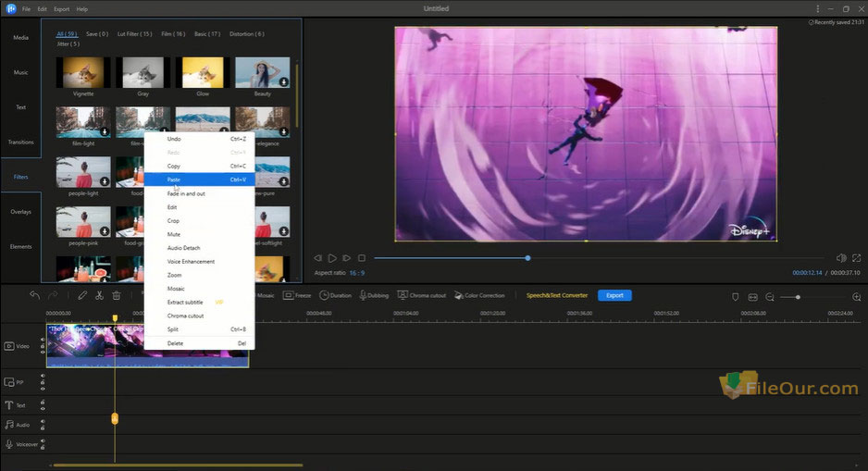This screenshot has width=868, height=471.
Task: Download the people-pink filter
Action: click(x=105, y=231)
